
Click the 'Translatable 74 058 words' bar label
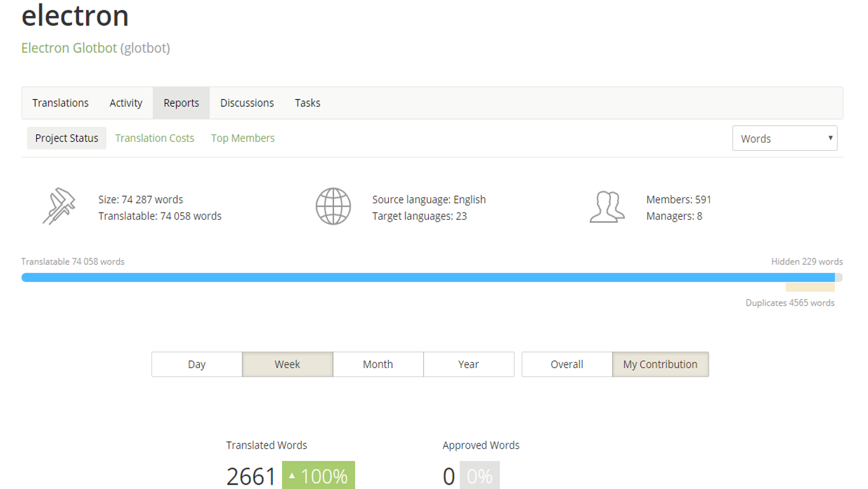pos(73,262)
